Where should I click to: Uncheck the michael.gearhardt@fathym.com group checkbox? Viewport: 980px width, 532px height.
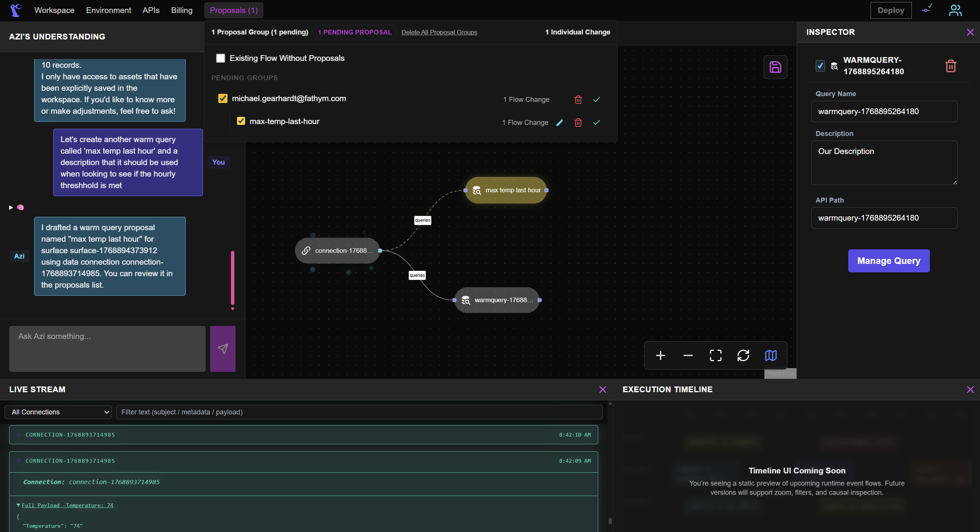tap(223, 98)
